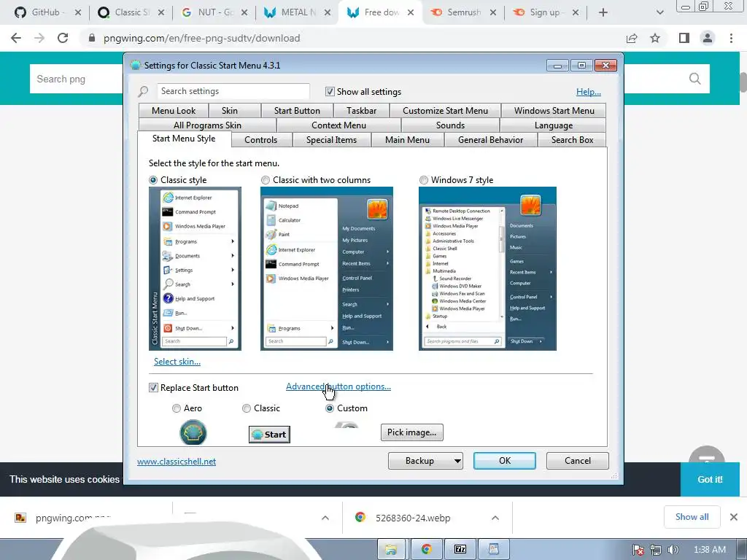The width and height of the screenshot is (747, 560).
Task: Click the Action Center flag tray icon
Action: click(638, 550)
